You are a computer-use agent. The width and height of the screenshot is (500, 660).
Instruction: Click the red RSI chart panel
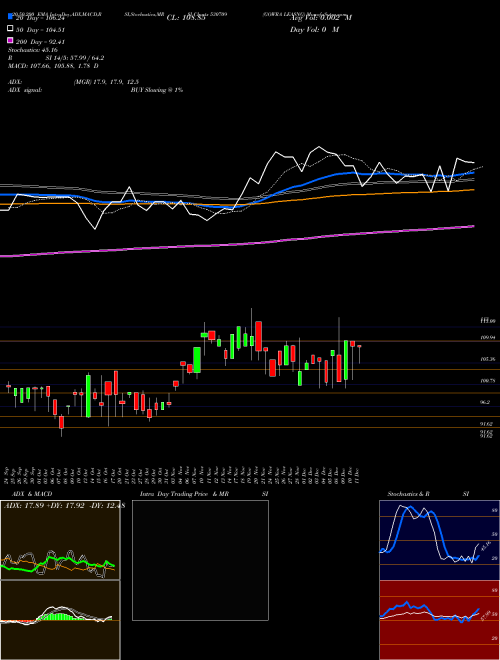click(x=439, y=620)
